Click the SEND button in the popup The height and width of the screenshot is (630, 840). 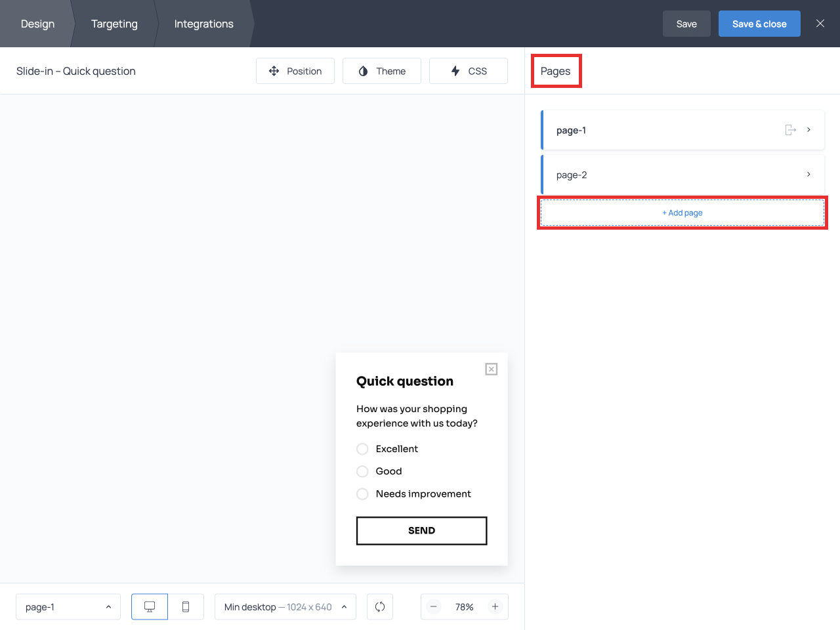[422, 531]
